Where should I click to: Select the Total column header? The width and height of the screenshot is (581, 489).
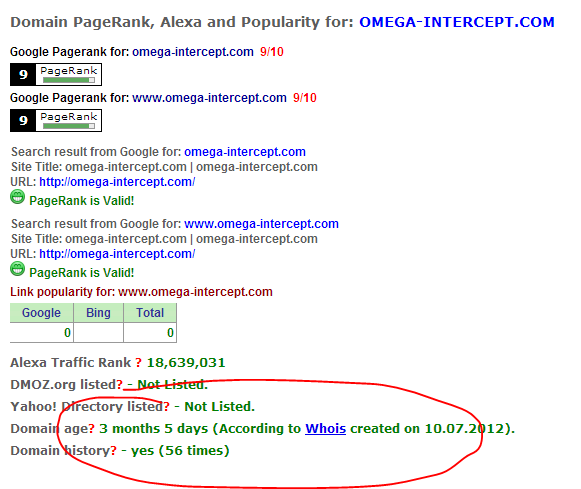pos(150,313)
